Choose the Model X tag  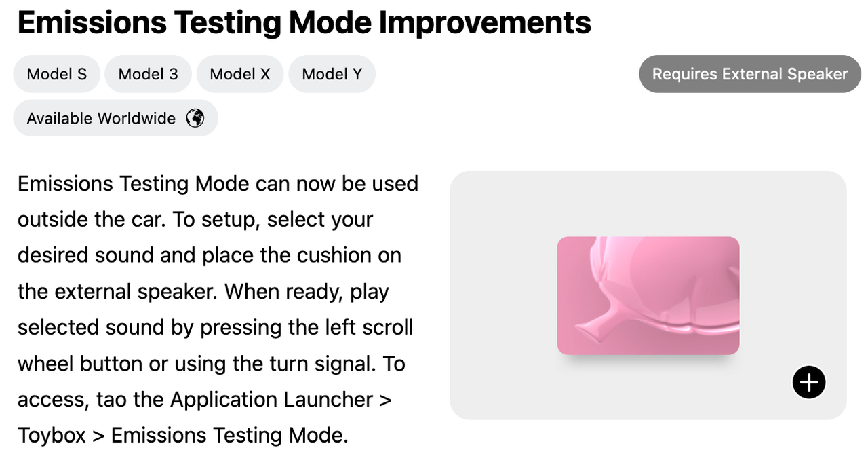coord(240,74)
